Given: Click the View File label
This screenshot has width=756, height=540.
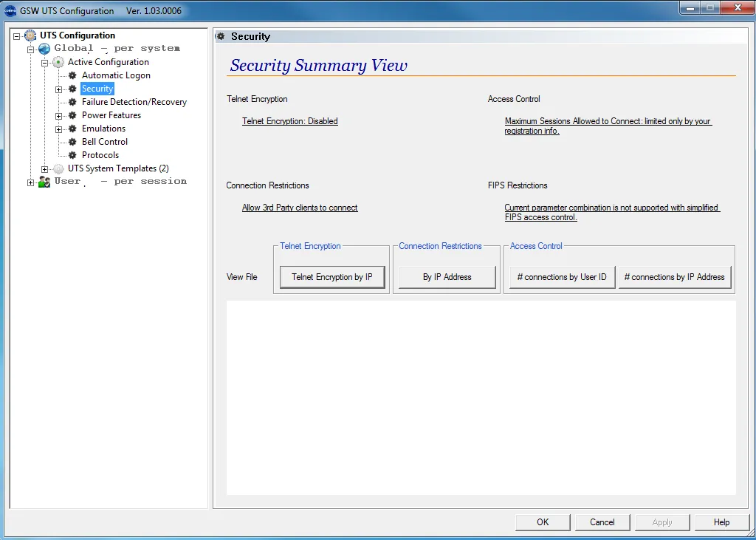Looking at the screenshot, I should click(x=242, y=277).
